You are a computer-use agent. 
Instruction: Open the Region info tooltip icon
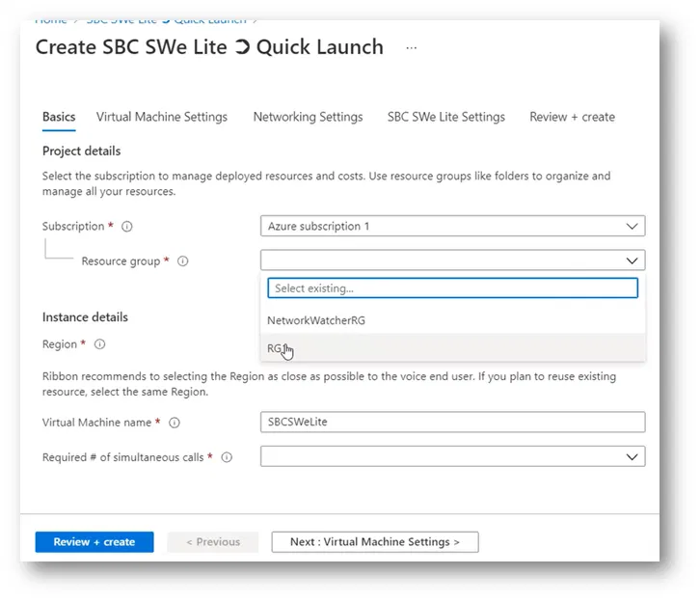(100, 344)
